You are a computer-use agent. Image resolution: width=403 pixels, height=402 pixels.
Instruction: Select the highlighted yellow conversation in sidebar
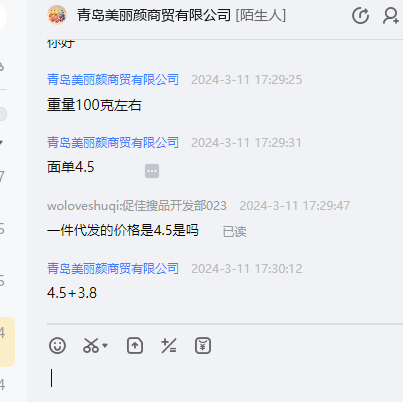[7, 342]
